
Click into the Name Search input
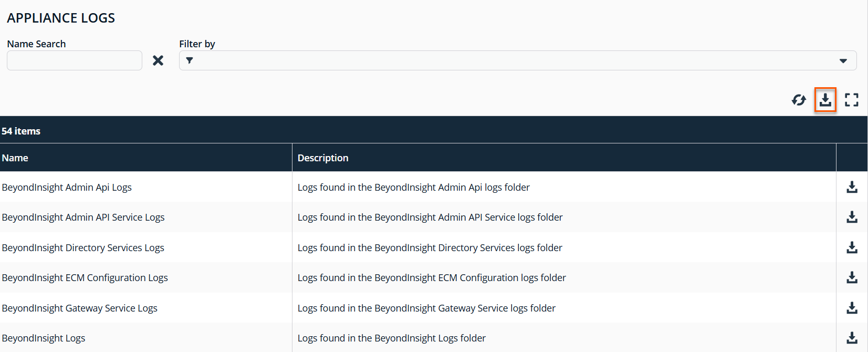coord(75,60)
